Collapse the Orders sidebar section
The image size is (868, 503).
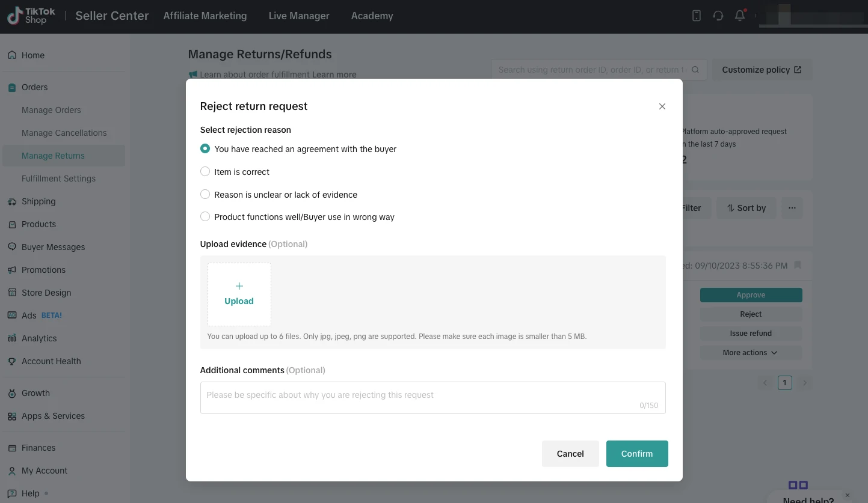(35, 87)
